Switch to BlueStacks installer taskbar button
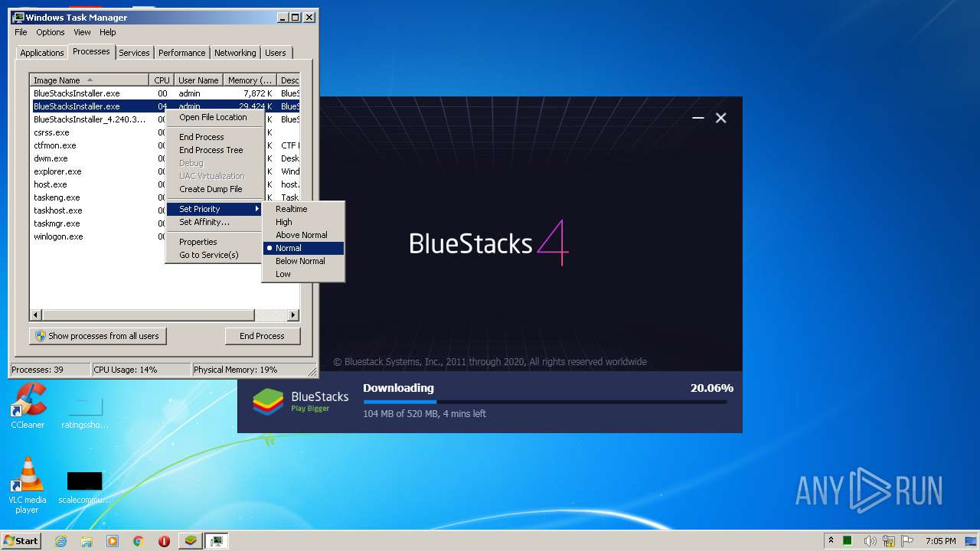 coord(191,541)
